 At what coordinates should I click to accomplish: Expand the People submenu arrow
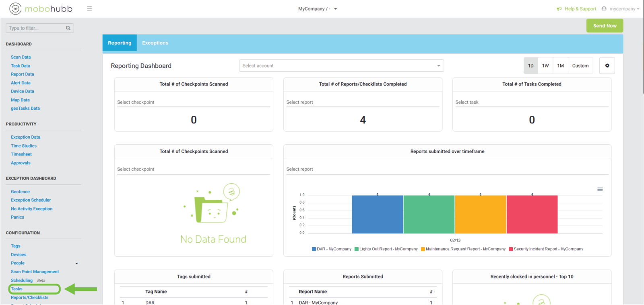click(x=76, y=264)
